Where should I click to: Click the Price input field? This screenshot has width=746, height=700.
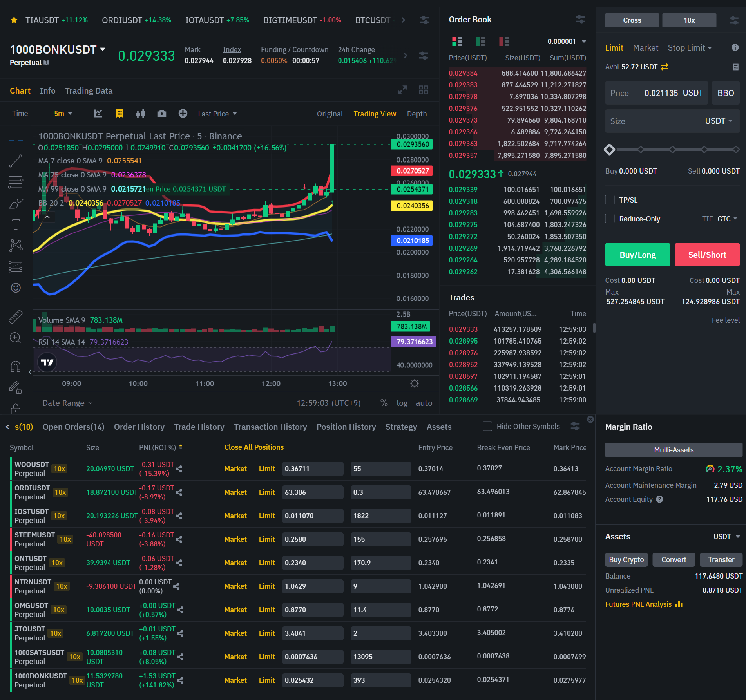[656, 93]
